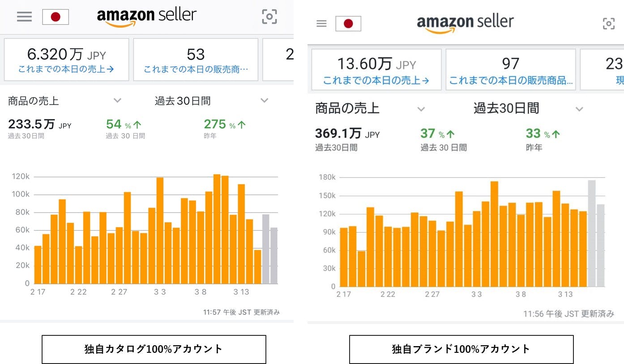This screenshot has height=364, width=624.
Task: Open today's sales link under 13.60万 JPY
Action: coord(376,80)
